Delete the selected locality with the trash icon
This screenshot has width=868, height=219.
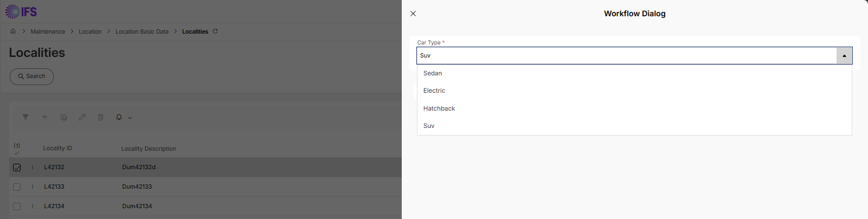[x=100, y=117]
